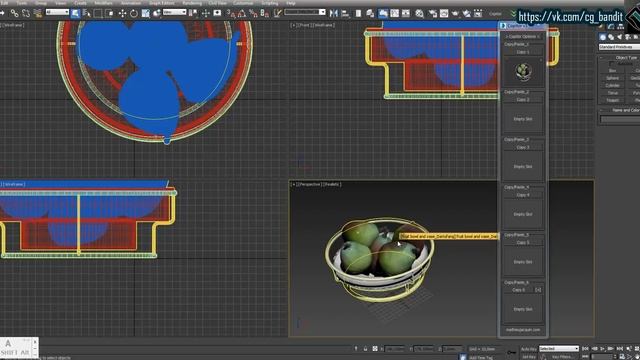Image resolution: width=640 pixels, height=360 pixels.
Task: Click the Copitor Options button
Action: point(523,36)
